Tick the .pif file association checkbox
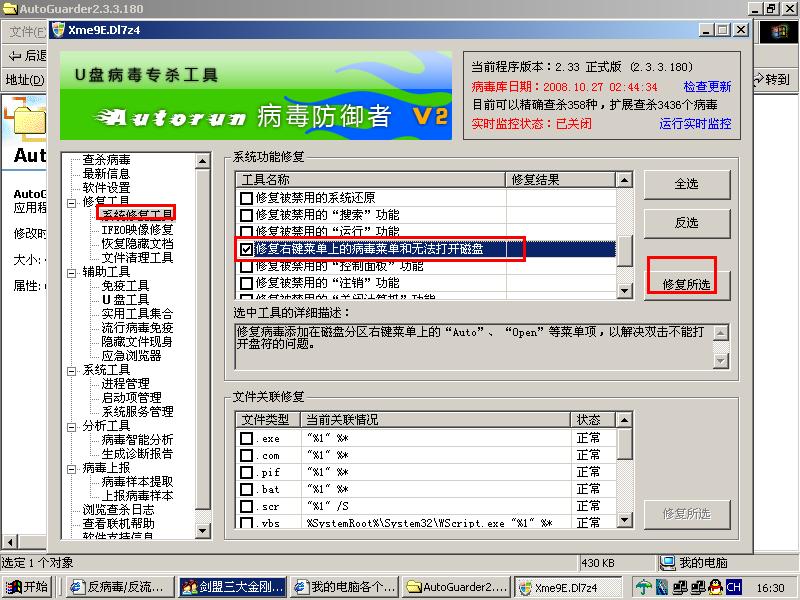Viewport: 800px width, 600px height. tap(246, 472)
